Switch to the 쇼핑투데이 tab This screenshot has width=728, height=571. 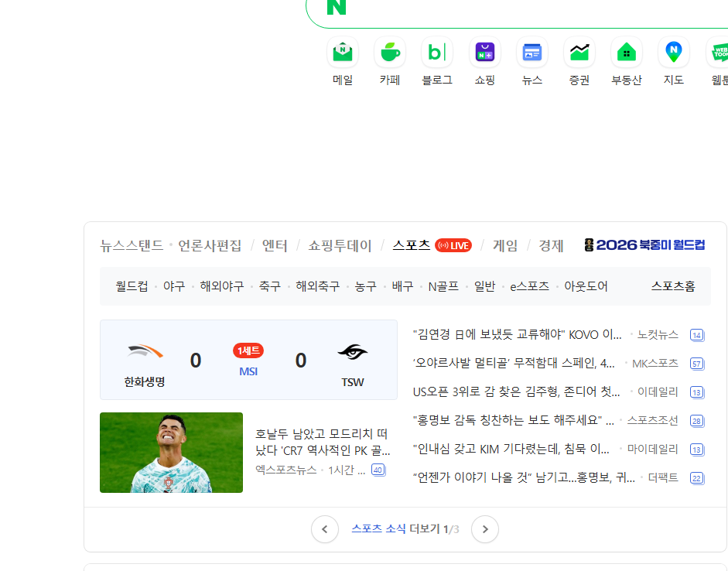tap(340, 245)
